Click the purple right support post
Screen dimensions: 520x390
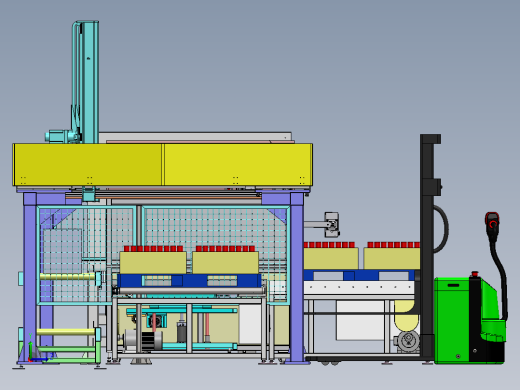pos(297,277)
